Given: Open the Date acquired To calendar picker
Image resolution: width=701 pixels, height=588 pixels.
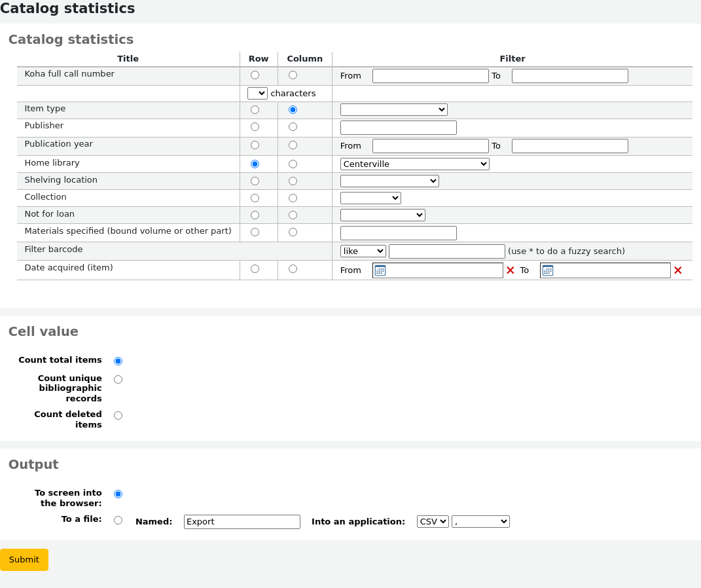Looking at the screenshot, I should (548, 270).
